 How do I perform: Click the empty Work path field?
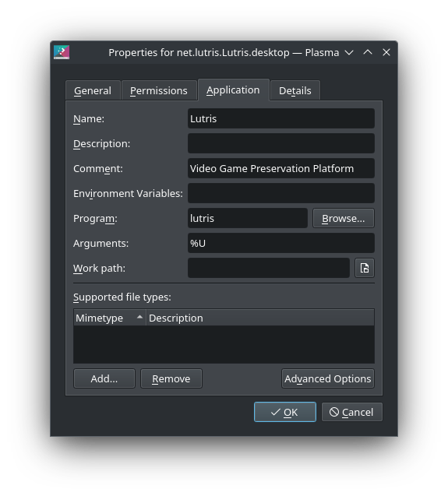(269, 268)
